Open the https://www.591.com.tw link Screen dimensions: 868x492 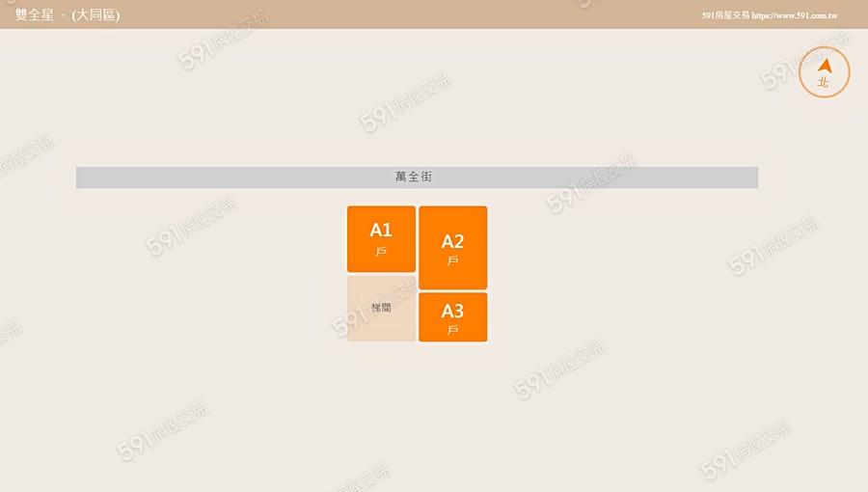(x=795, y=15)
